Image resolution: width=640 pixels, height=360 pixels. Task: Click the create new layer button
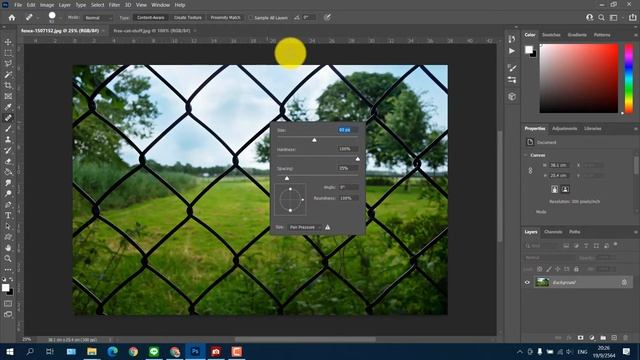[x=614, y=338]
